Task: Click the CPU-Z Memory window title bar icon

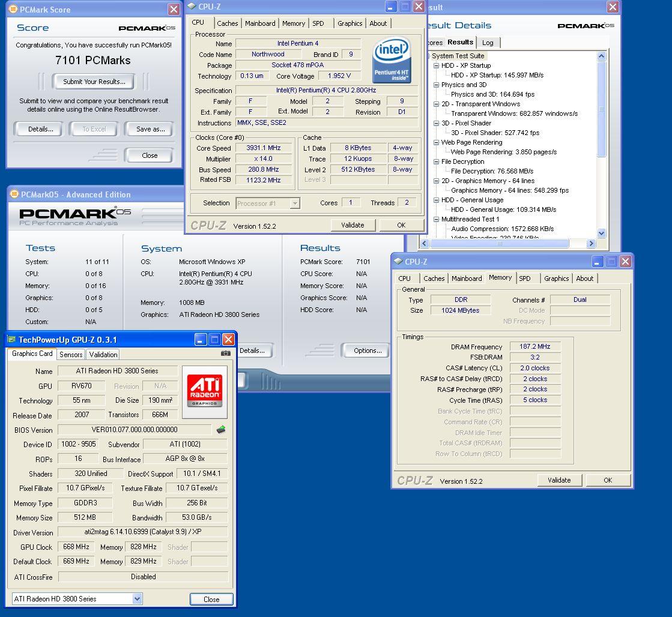Action: click(x=399, y=261)
